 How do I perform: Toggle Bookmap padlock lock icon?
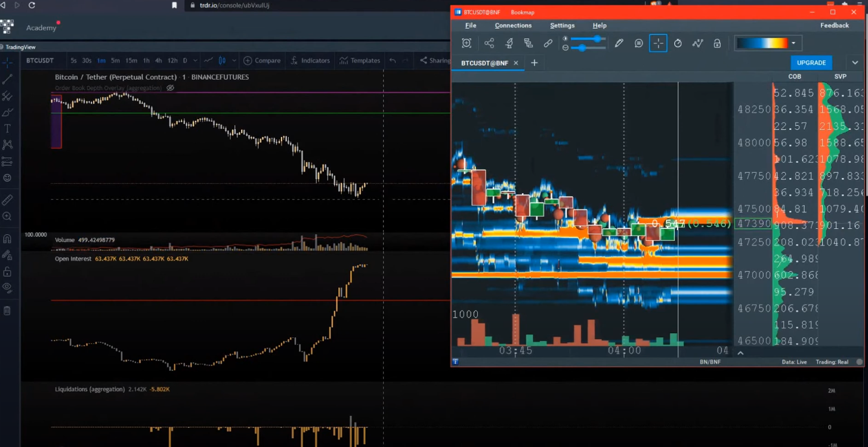717,43
